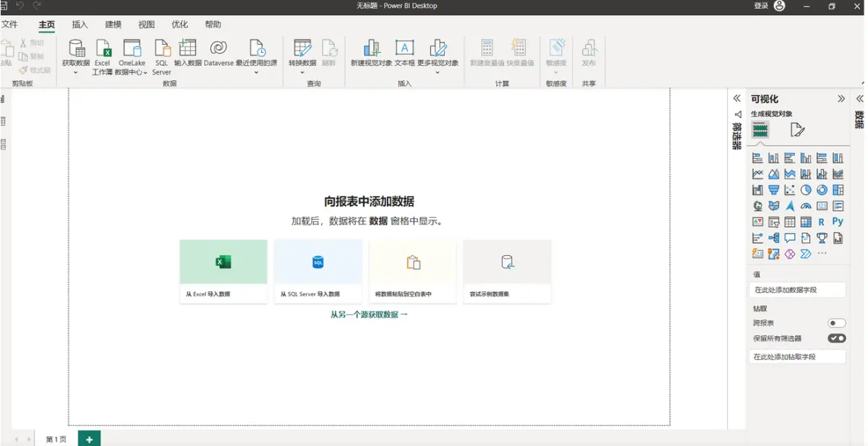
Task: Add the Python (Py) visual
Action: click(838, 222)
